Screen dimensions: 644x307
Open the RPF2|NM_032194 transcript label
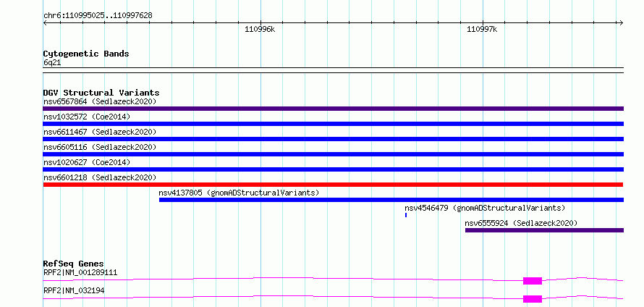[x=74, y=290]
